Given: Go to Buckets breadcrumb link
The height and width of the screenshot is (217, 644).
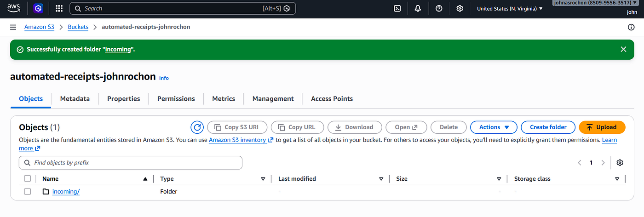Looking at the screenshot, I should 78,27.
